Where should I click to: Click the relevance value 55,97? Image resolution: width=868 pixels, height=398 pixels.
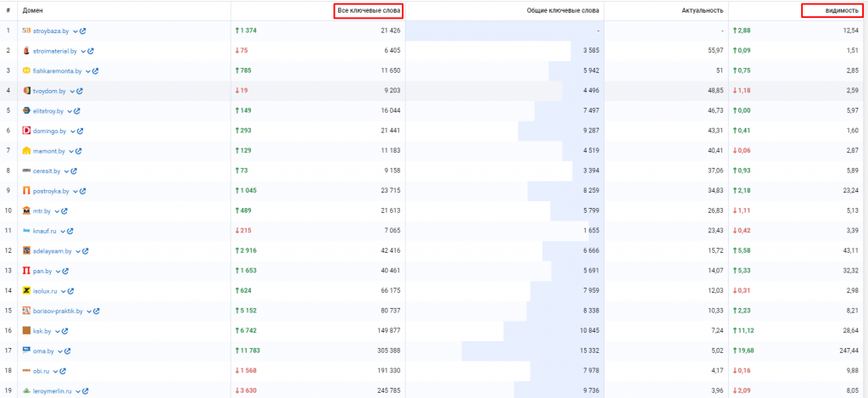click(x=716, y=51)
